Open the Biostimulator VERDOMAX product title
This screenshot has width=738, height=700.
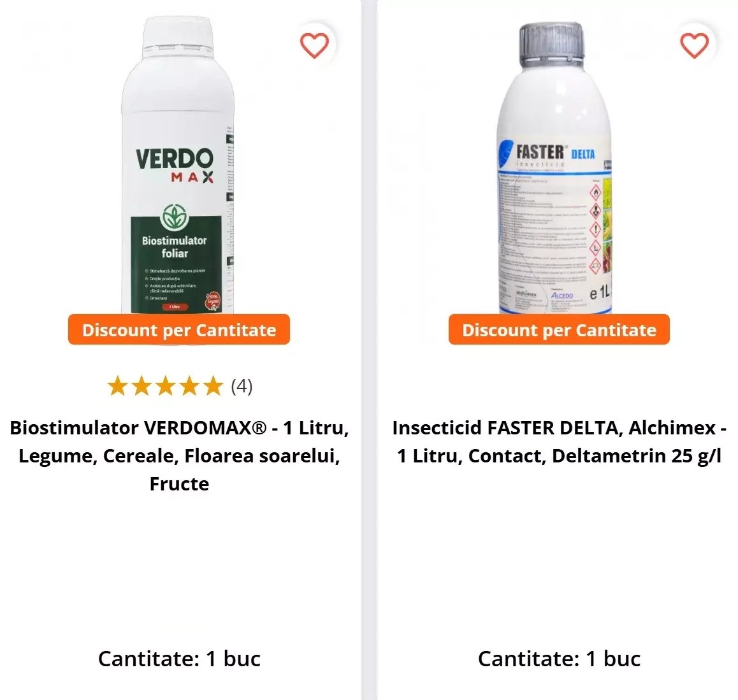coord(179,455)
